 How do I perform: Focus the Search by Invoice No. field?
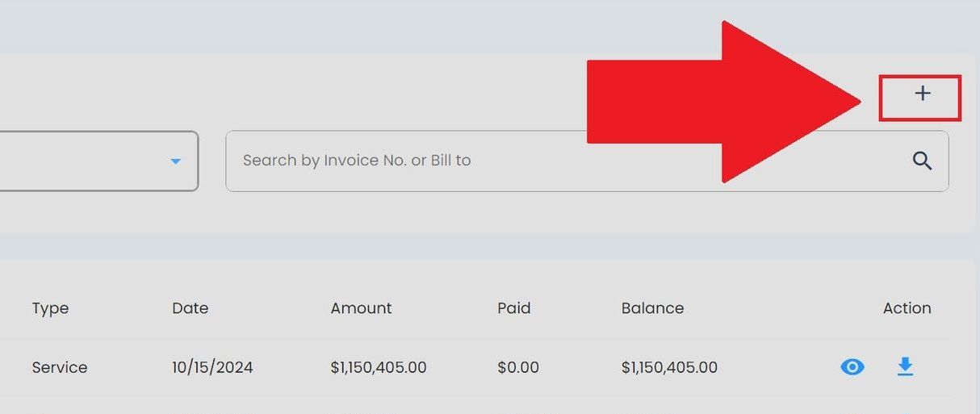coord(565,161)
